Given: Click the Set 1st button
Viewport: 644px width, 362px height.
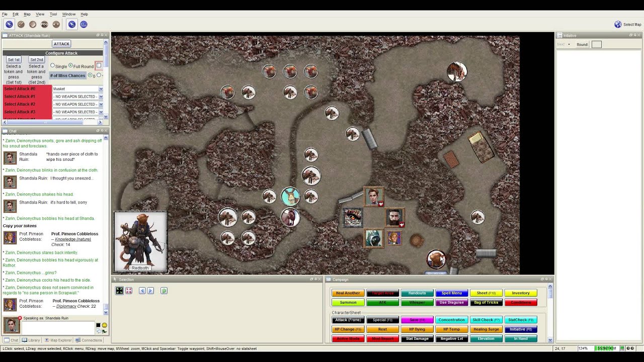Looking at the screenshot, I should pos(14,60).
